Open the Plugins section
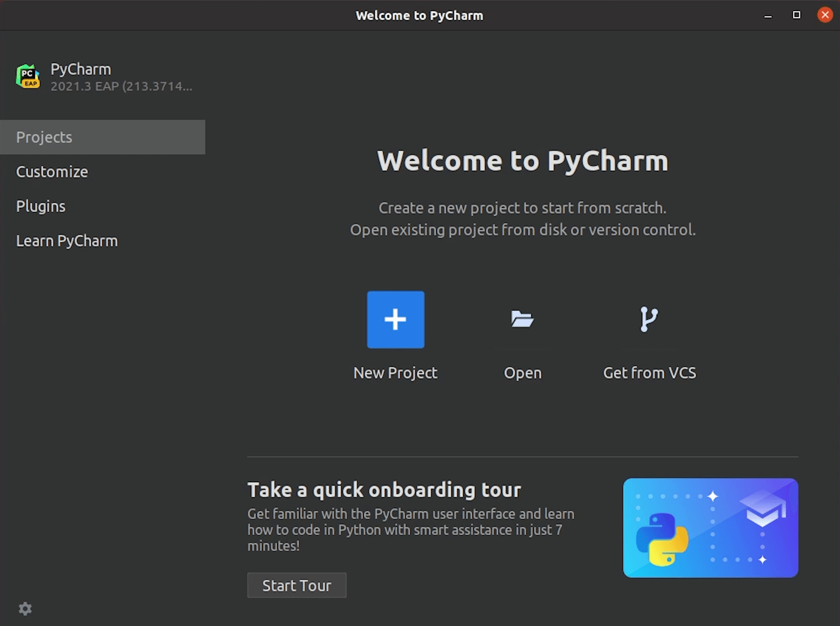This screenshot has width=840, height=626. click(x=41, y=206)
